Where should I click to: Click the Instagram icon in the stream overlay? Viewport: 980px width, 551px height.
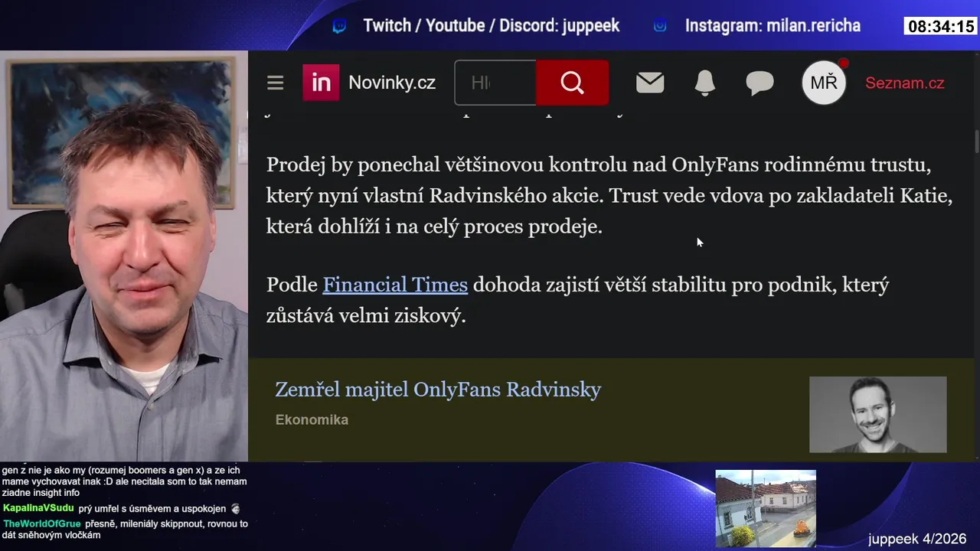(660, 26)
